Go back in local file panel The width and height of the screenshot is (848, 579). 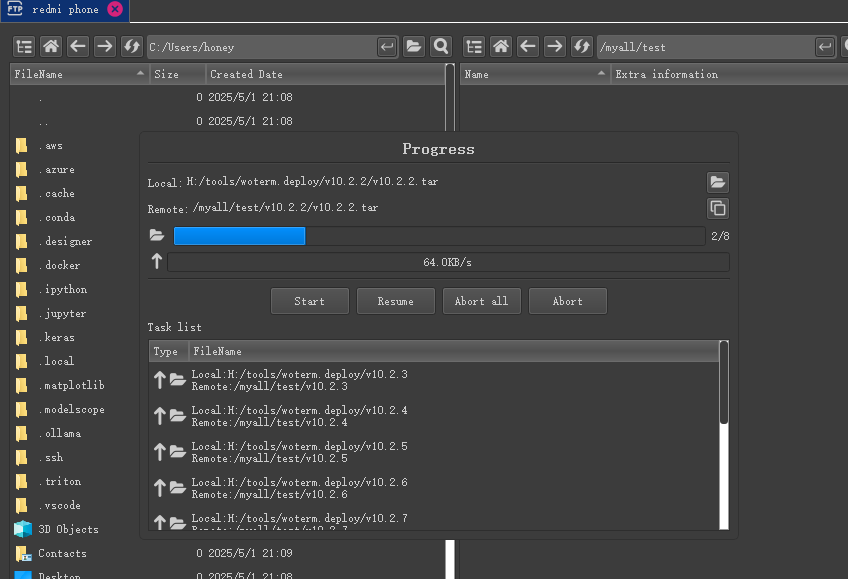pos(78,46)
